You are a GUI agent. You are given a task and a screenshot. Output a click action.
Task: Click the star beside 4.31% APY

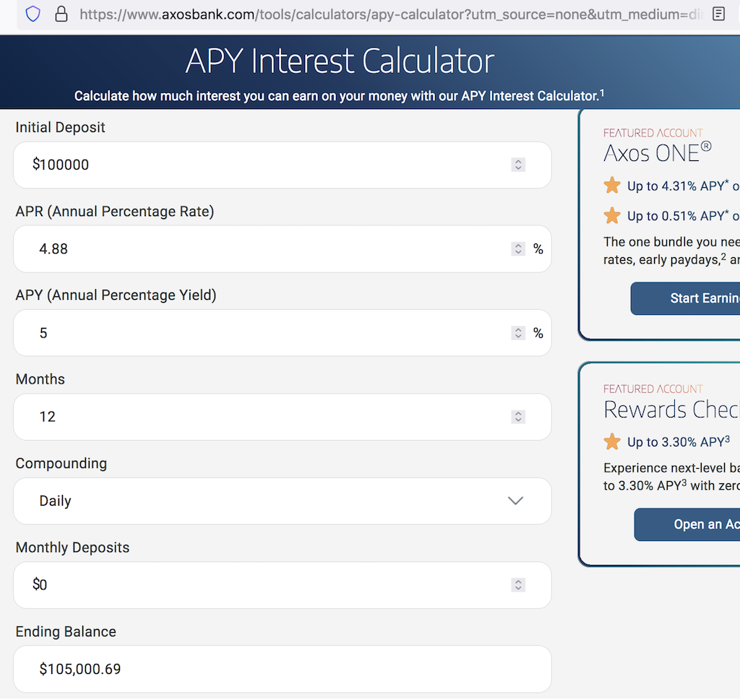612,185
